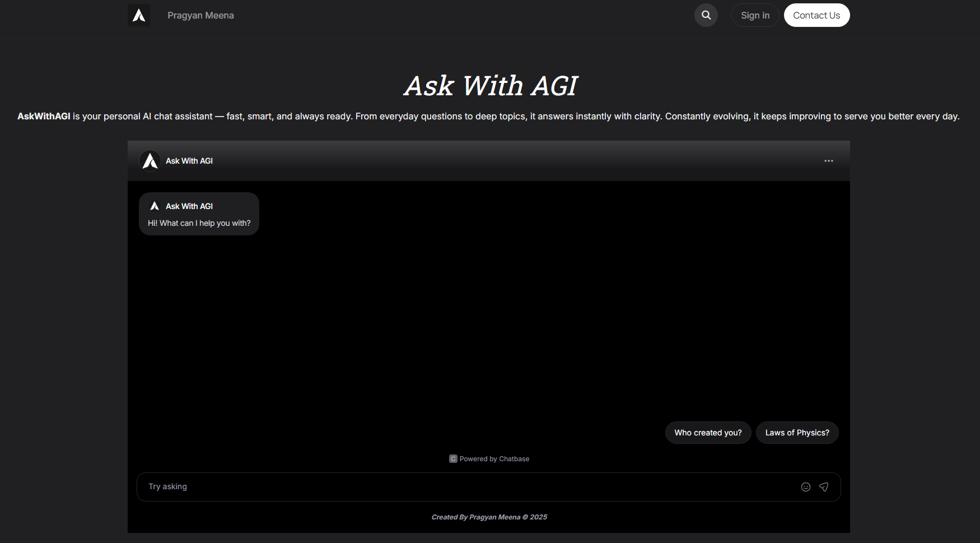Click the Ask With AGI chat header title
The image size is (980, 543).
189,161
